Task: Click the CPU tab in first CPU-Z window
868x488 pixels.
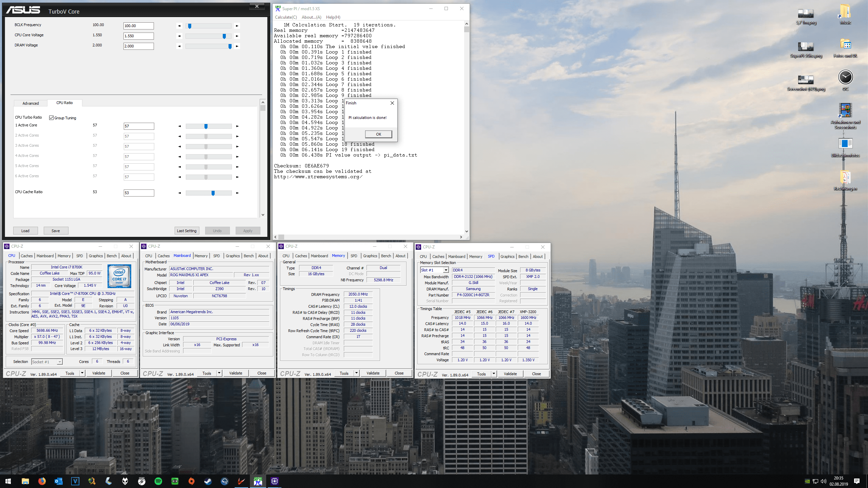Action: tap(11, 256)
